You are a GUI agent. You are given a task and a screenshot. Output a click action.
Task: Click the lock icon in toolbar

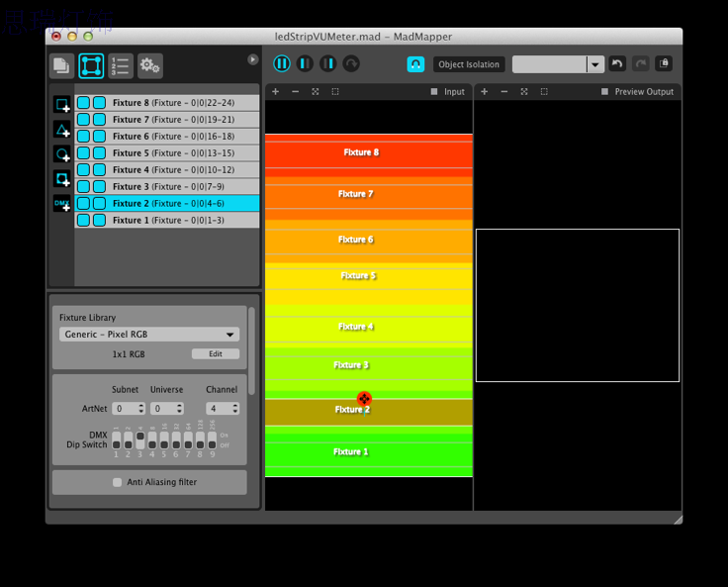(x=664, y=63)
